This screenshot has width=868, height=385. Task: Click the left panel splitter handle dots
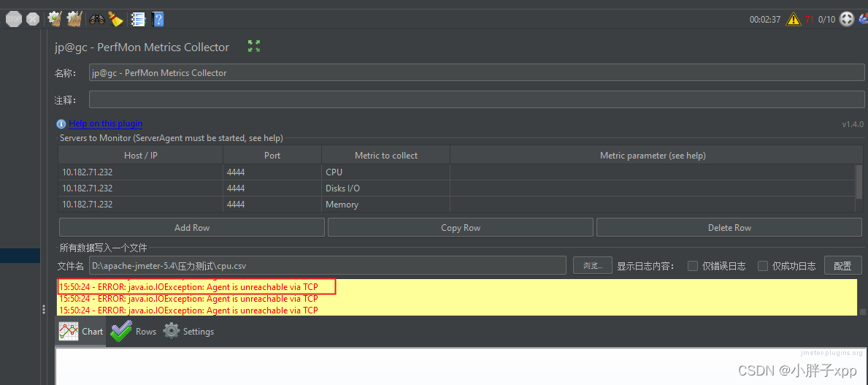44,310
